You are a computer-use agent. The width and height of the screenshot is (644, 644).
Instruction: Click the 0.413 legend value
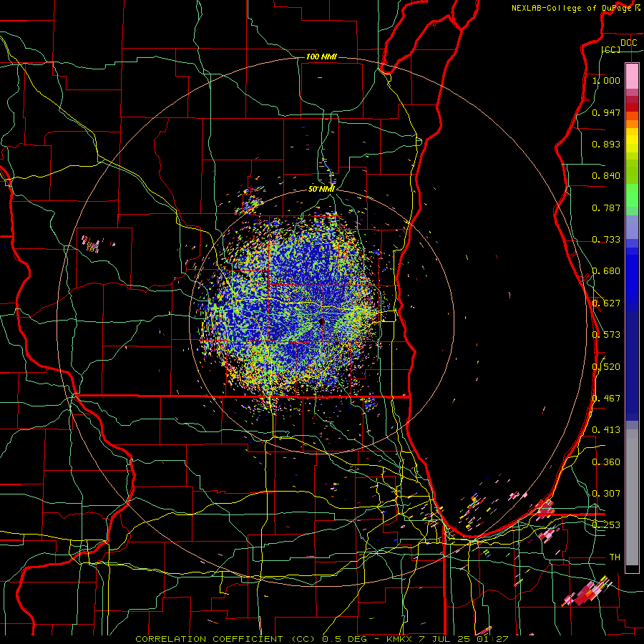[606, 430]
